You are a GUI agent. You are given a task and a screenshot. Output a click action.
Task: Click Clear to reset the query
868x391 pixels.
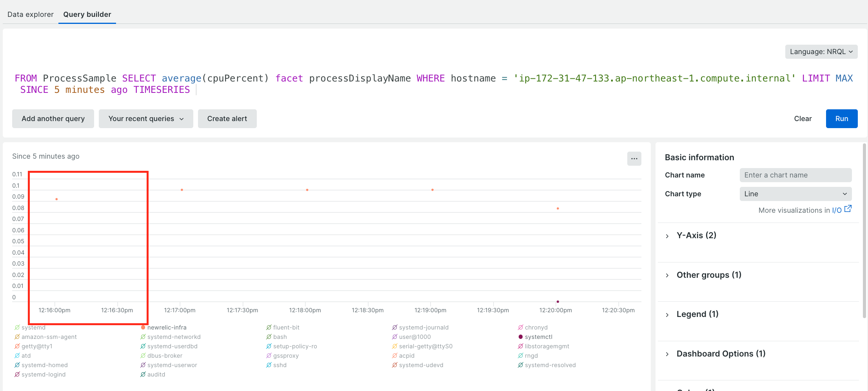[x=803, y=119]
